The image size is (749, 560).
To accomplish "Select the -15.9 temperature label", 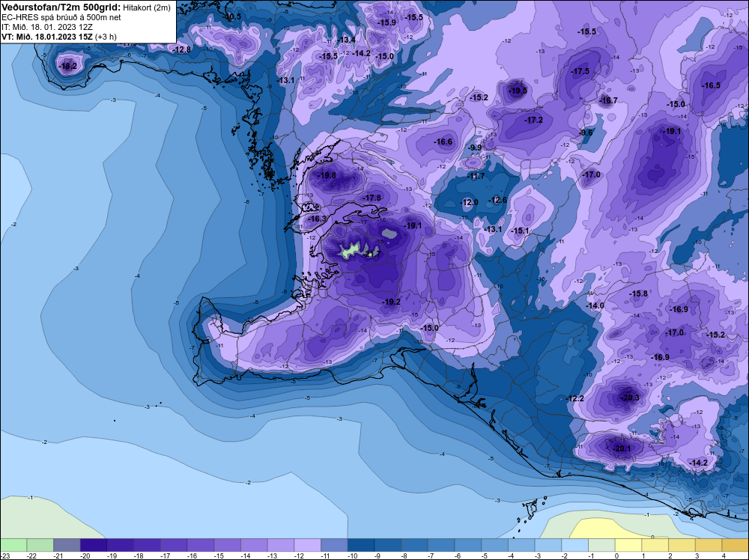I will (x=386, y=22).
